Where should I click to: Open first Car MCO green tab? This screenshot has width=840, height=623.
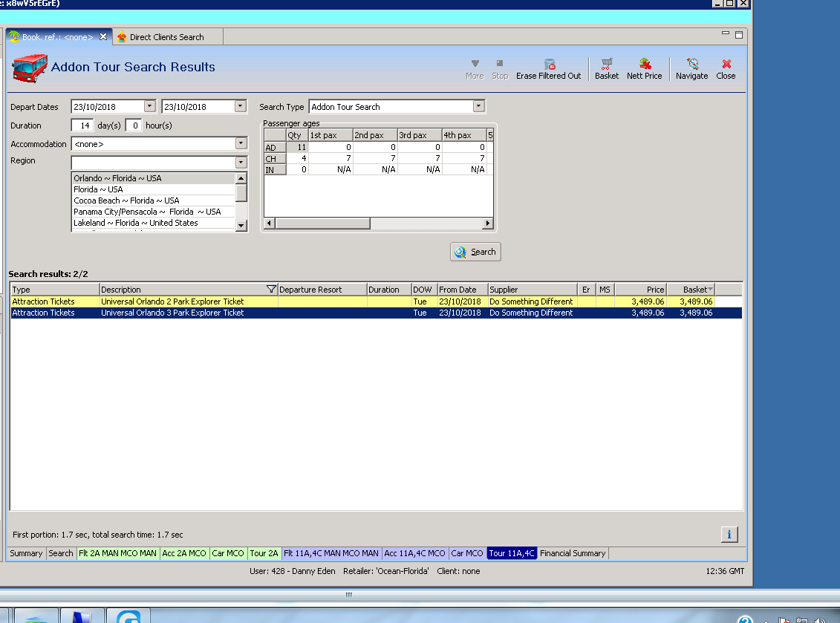tap(228, 553)
